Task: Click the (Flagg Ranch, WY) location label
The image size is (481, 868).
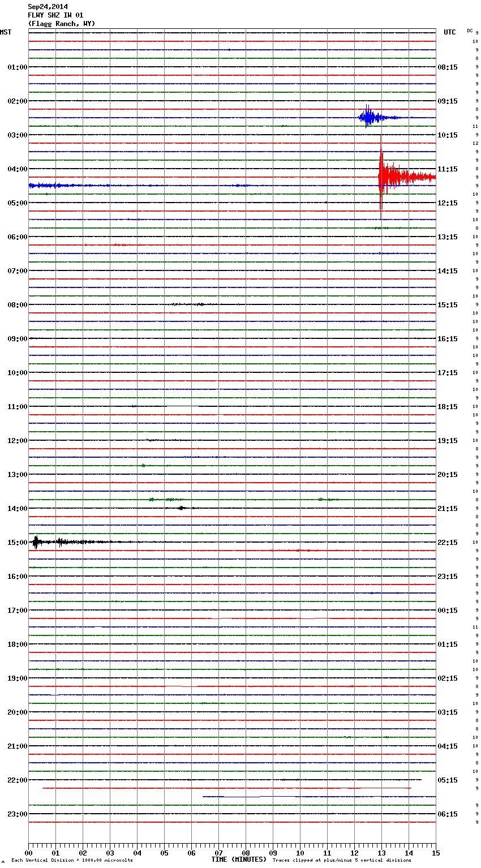Action: (x=62, y=24)
